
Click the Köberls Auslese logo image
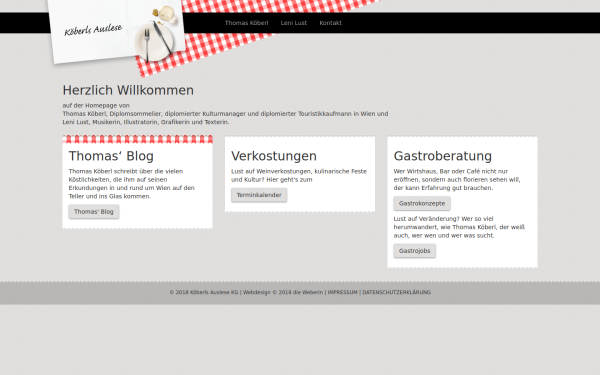pyautogui.click(x=117, y=31)
